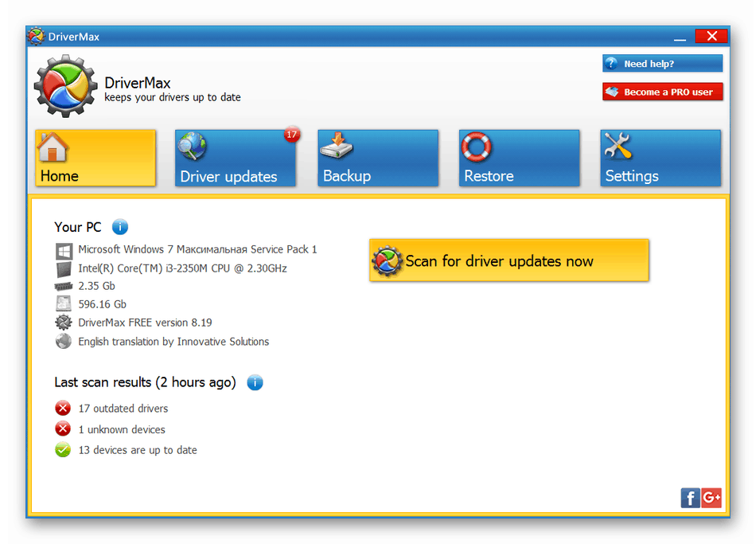
Task: Click green check beside 13 devices up to date
Action: coord(63,449)
